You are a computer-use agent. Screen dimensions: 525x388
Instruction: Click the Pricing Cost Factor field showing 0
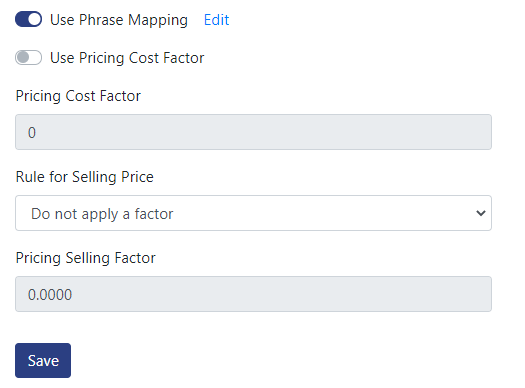pos(253,132)
